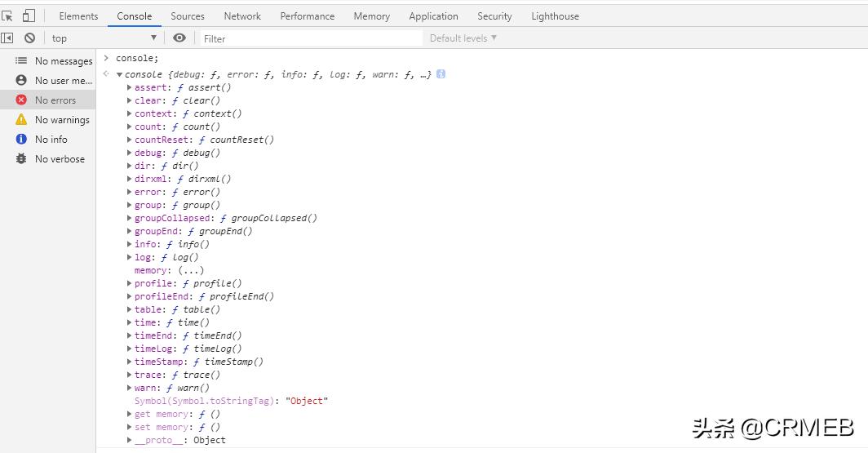
Task: Toggle the device toolbar icon
Action: coord(29,16)
